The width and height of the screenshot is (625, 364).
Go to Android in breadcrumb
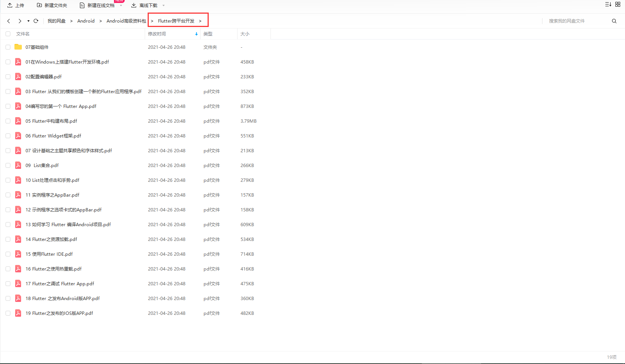pos(86,21)
